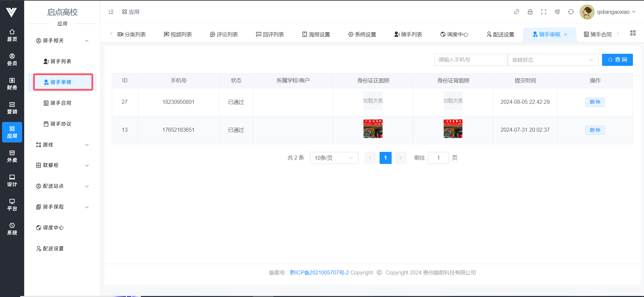
Task: Open 外卖 section in left navigation
Action: point(12,156)
